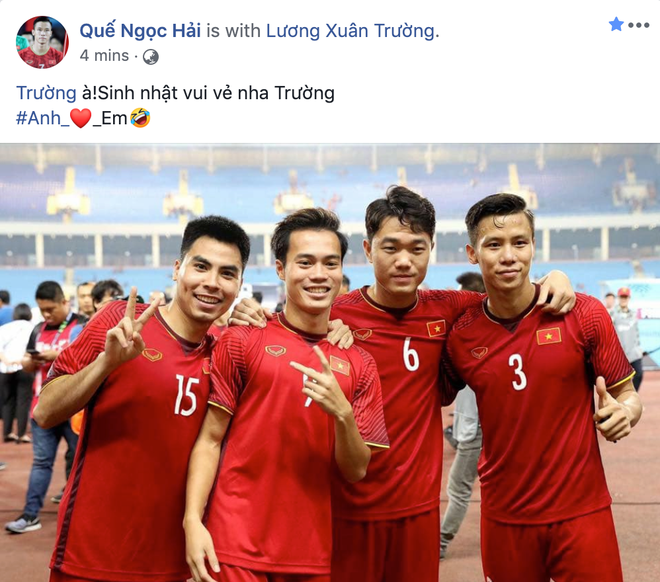The width and height of the screenshot is (660, 582).
Task: Click the peace-sign hand of player 15
Action: click(x=128, y=328)
